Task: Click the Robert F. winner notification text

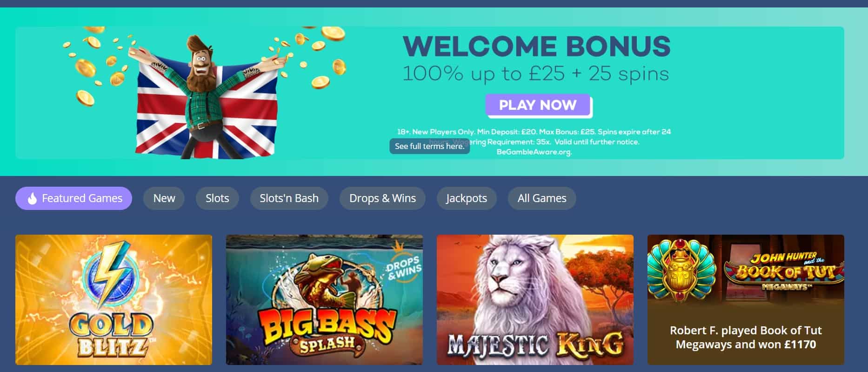Action: pos(746,338)
